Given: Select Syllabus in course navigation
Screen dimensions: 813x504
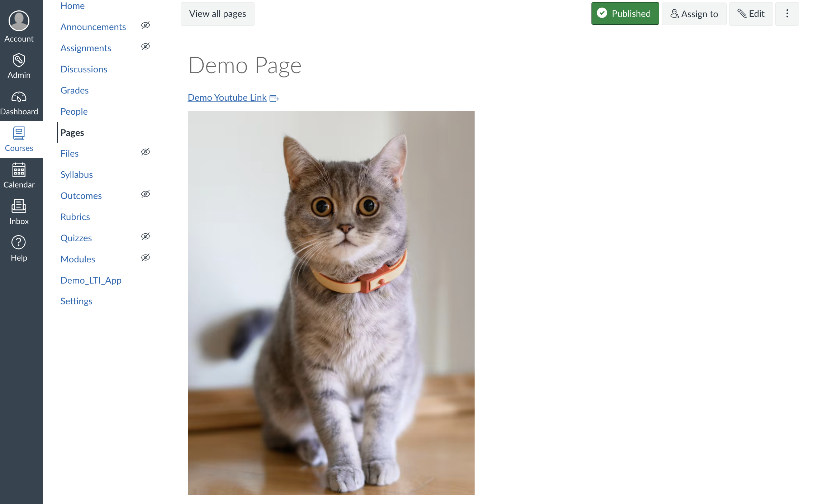Looking at the screenshot, I should click(77, 175).
